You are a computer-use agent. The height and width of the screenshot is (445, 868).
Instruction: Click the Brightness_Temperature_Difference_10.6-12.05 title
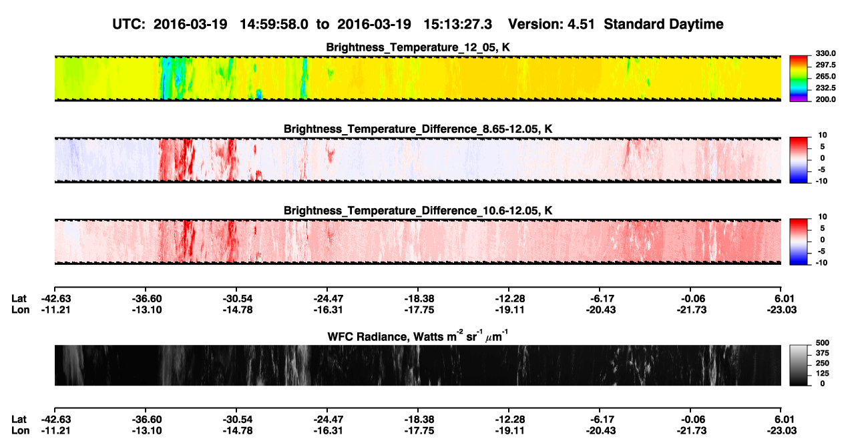tap(418, 210)
